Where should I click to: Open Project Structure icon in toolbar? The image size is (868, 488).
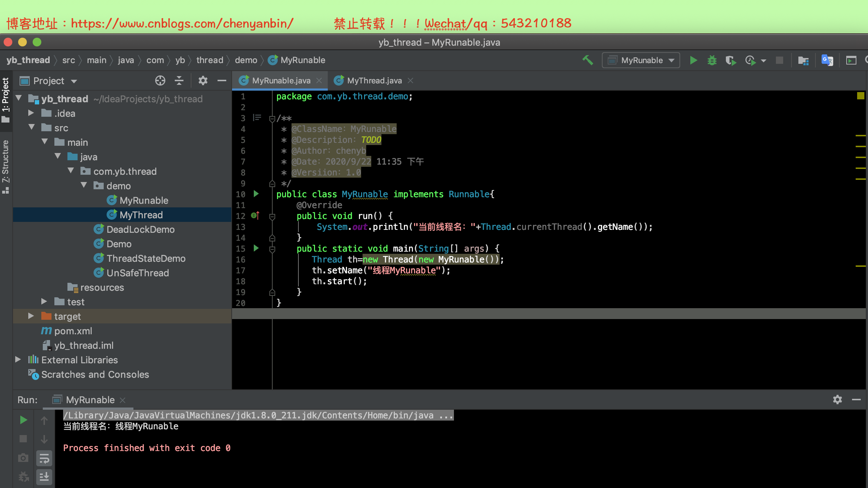pyautogui.click(x=803, y=60)
